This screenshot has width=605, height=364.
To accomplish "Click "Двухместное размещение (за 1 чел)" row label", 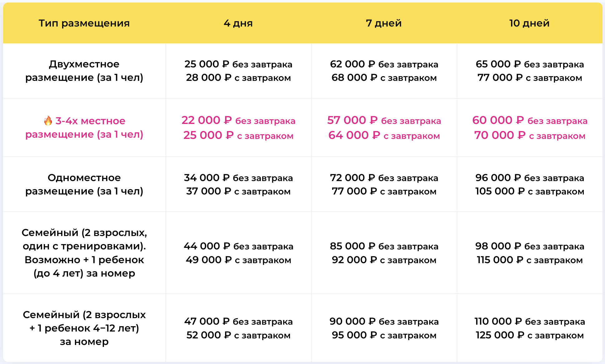I will pos(84,71).
